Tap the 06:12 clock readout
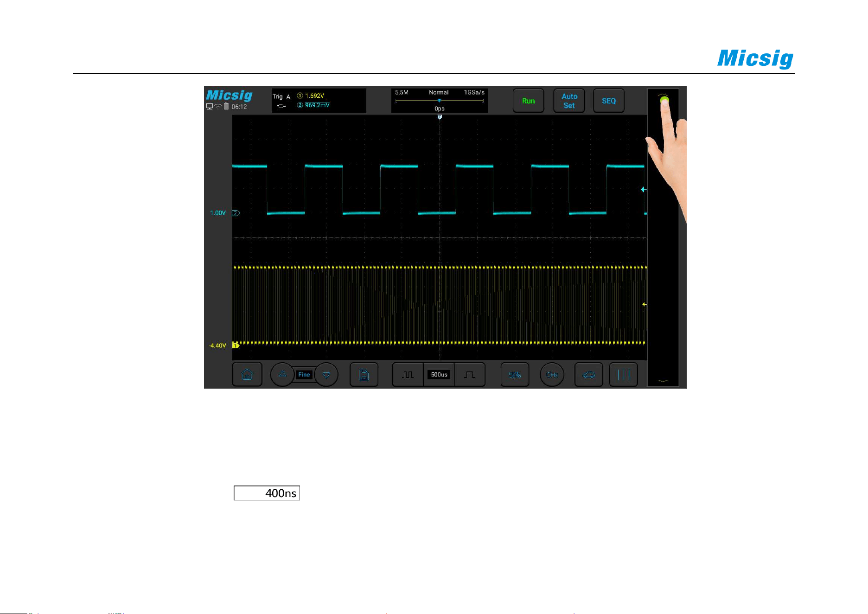Screen dimensions: 868x614 [x=239, y=107]
